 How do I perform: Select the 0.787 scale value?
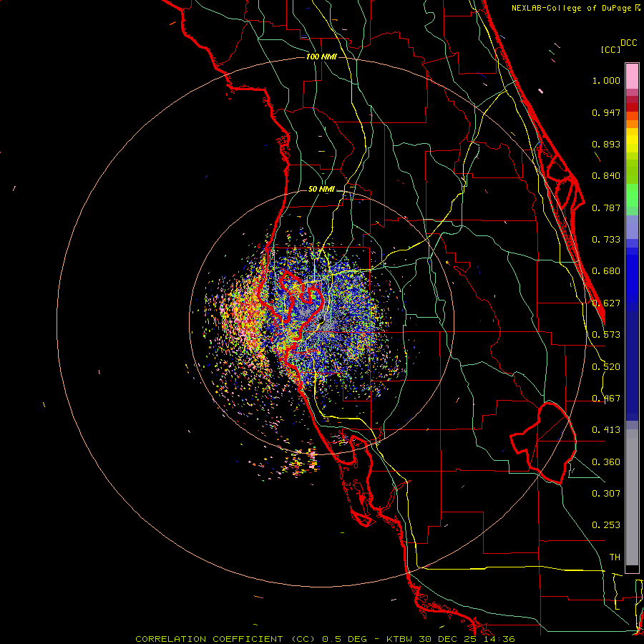[606, 208]
